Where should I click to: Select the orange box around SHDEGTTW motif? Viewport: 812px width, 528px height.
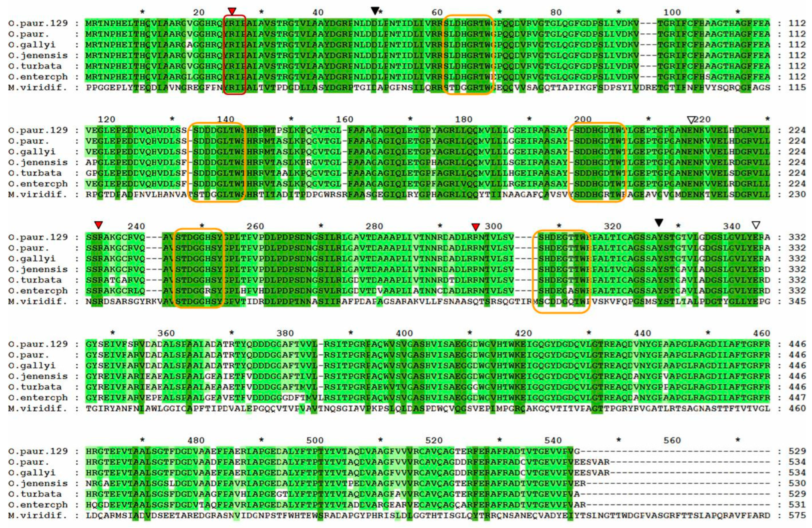click(561, 271)
